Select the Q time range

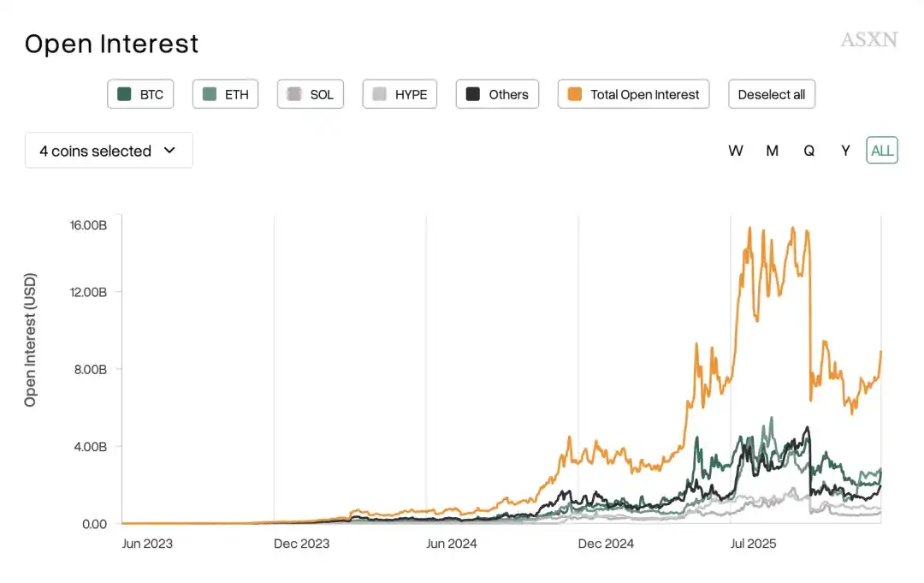tap(809, 150)
